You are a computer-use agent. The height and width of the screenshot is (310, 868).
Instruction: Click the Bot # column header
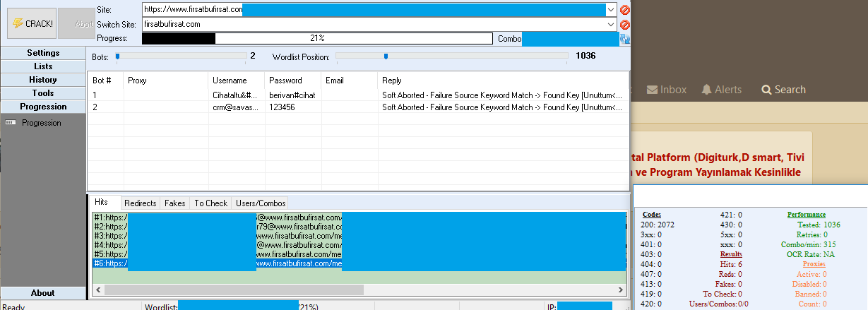click(x=105, y=81)
